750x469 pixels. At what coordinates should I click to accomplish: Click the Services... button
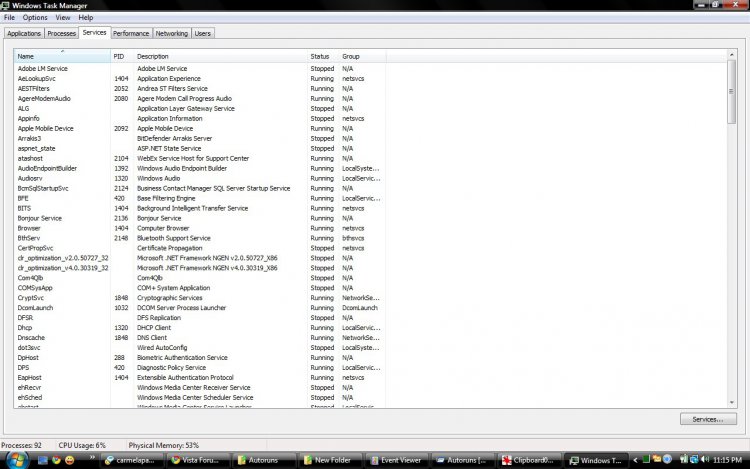pos(708,419)
